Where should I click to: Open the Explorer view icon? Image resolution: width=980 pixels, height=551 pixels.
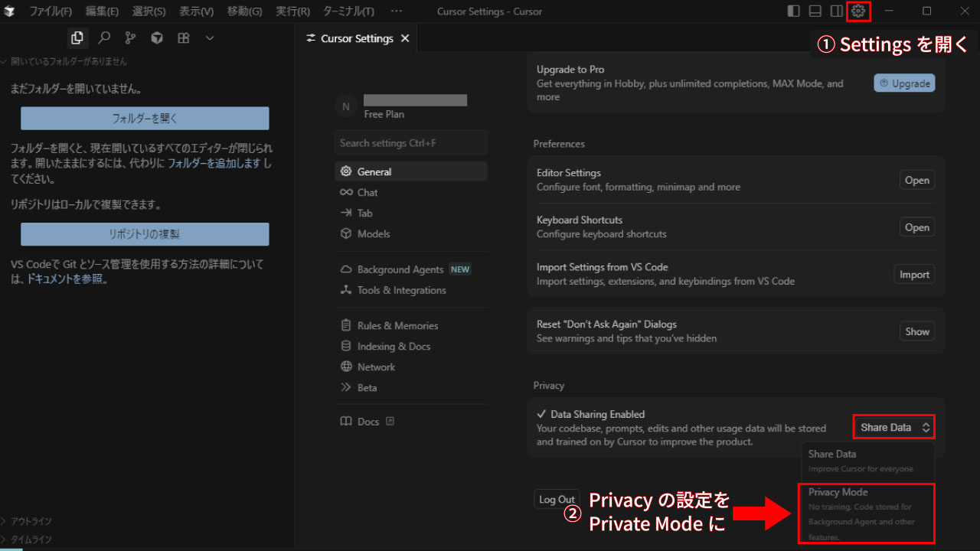coord(77,37)
